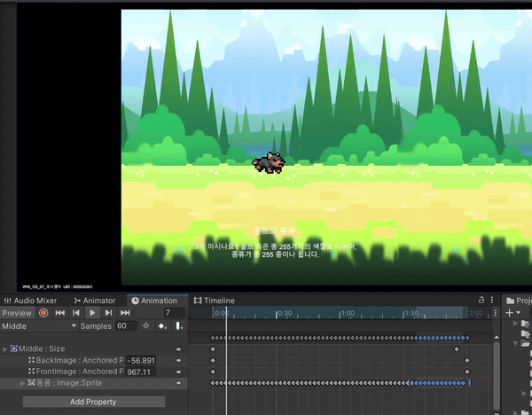Select the final keyframe in the summary row
532x415 pixels.
click(467, 338)
